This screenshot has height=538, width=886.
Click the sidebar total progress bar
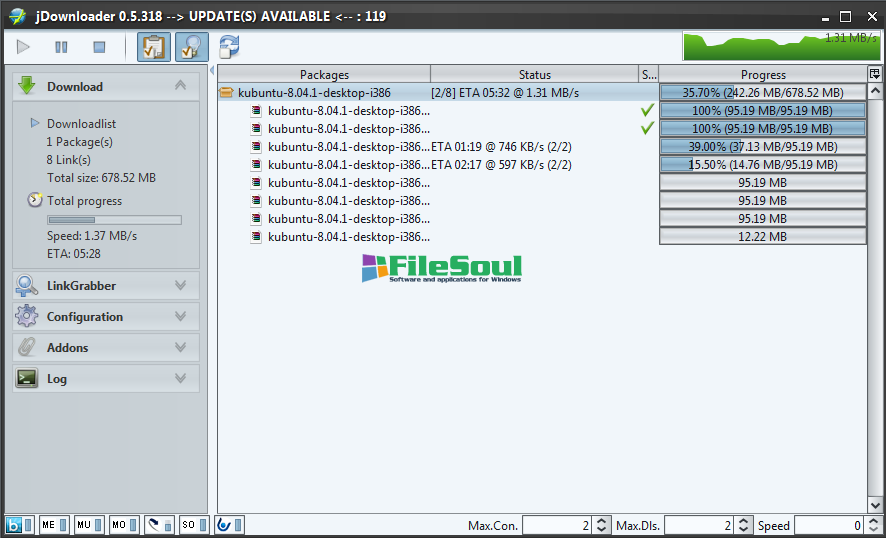click(115, 220)
